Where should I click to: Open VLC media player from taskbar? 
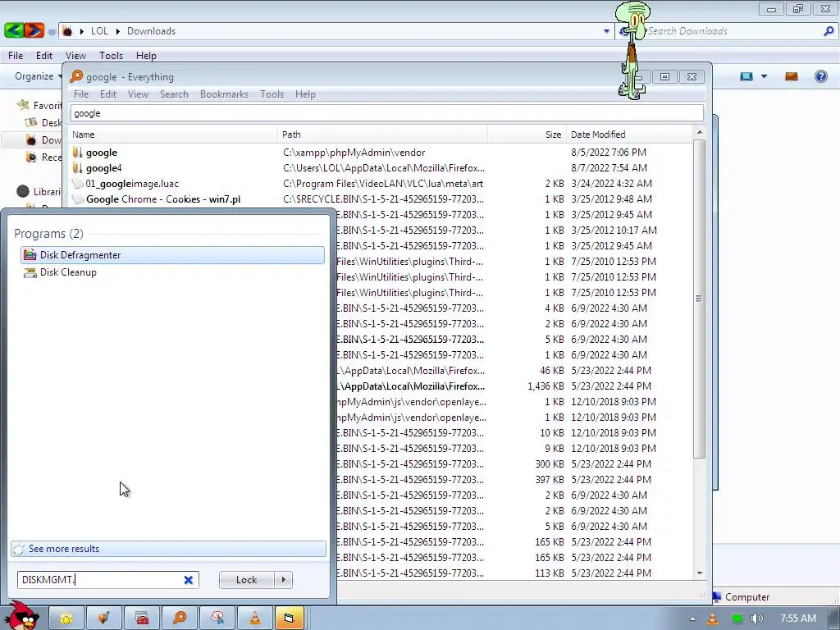pyautogui.click(x=254, y=619)
